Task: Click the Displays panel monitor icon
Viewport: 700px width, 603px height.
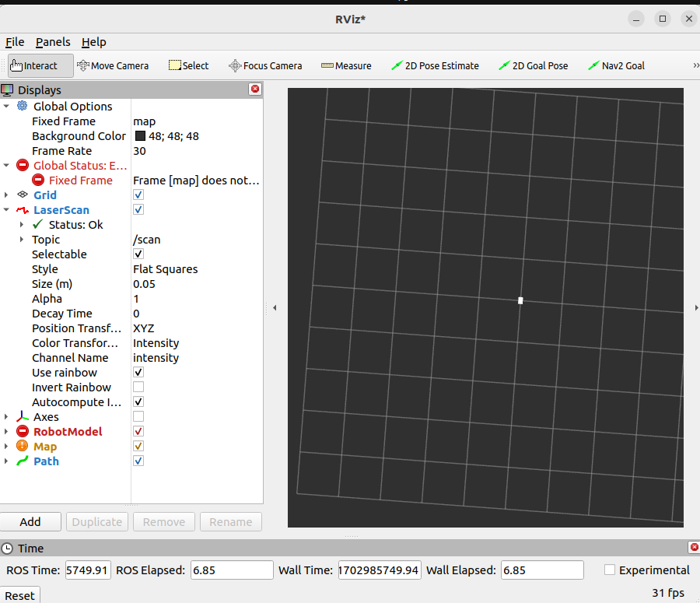Action: (x=7, y=89)
